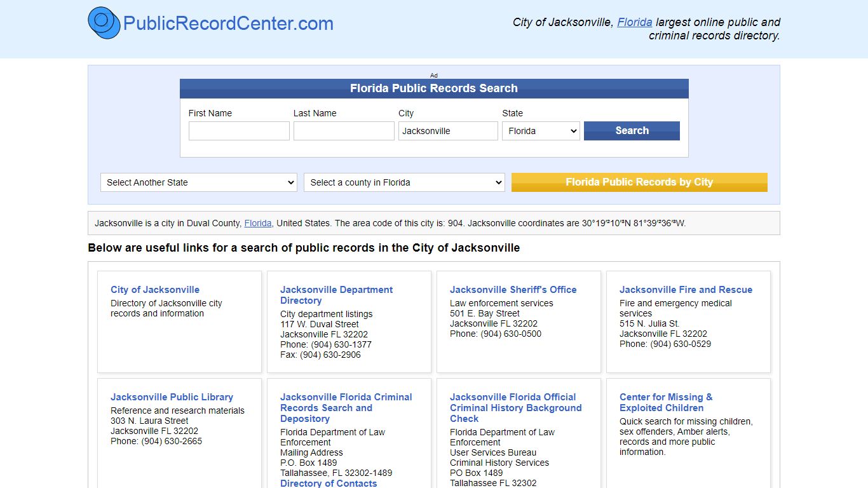The image size is (868, 488).
Task: Select the address 117 W. Duval Street
Action: click(x=320, y=324)
